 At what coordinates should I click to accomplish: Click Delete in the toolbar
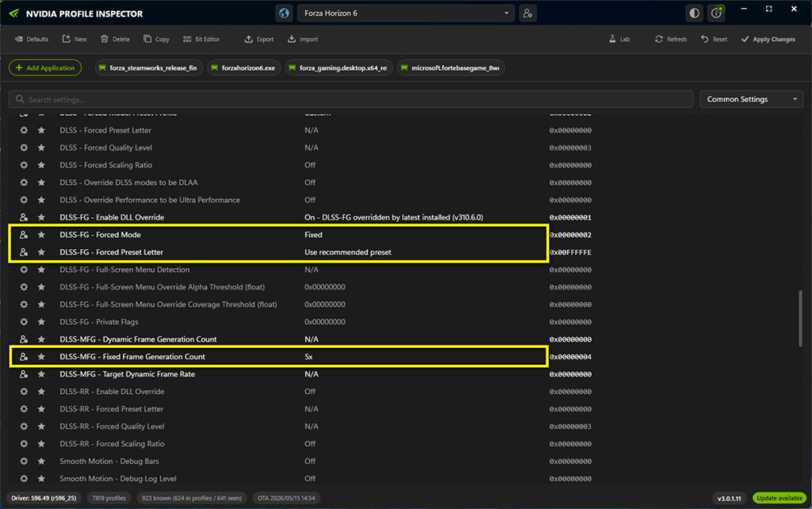pyautogui.click(x=115, y=40)
